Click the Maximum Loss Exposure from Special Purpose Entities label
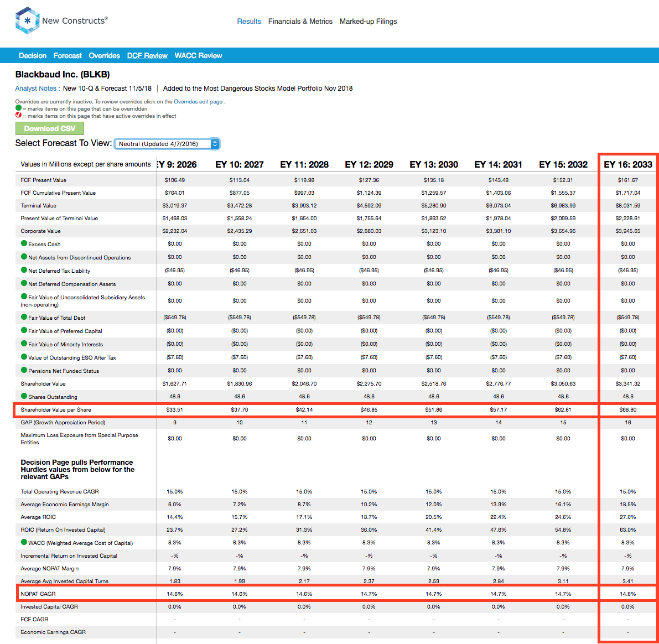The height and width of the screenshot is (644, 659). click(80, 438)
